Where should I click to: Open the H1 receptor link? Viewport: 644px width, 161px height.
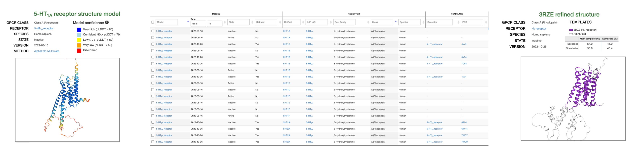tap(539, 29)
